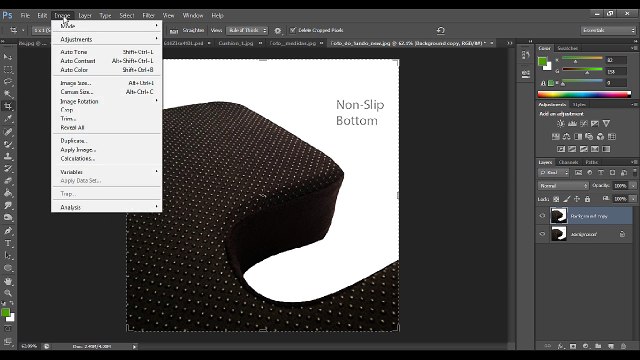
Task: Hide the Background layer eye icon
Action: 542,234
